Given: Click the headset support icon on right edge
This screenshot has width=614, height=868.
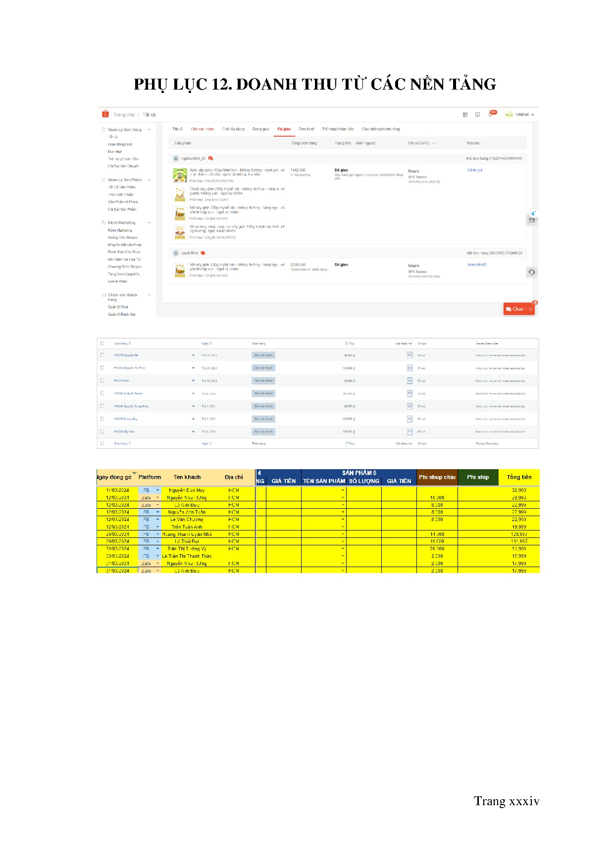Looking at the screenshot, I should (532, 272).
